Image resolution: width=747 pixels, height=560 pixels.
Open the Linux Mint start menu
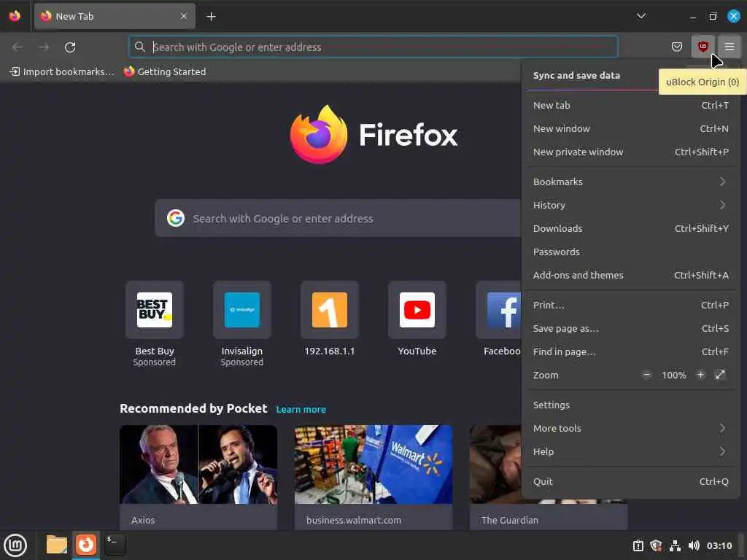(15, 545)
